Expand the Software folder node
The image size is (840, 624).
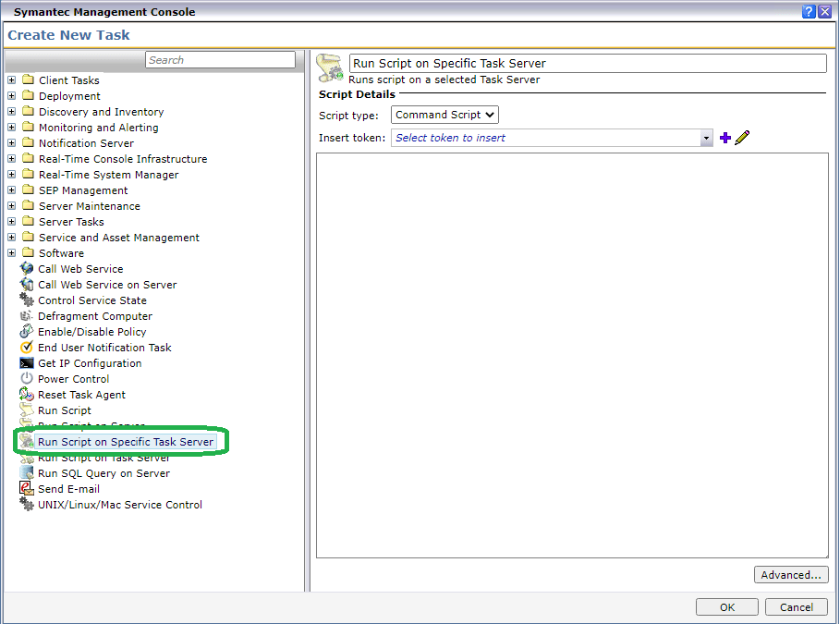coord(12,253)
